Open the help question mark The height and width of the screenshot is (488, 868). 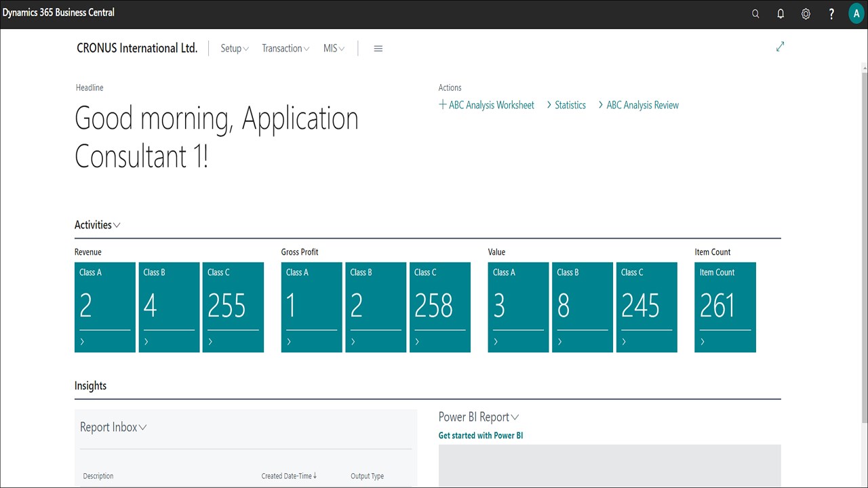pyautogui.click(x=831, y=14)
